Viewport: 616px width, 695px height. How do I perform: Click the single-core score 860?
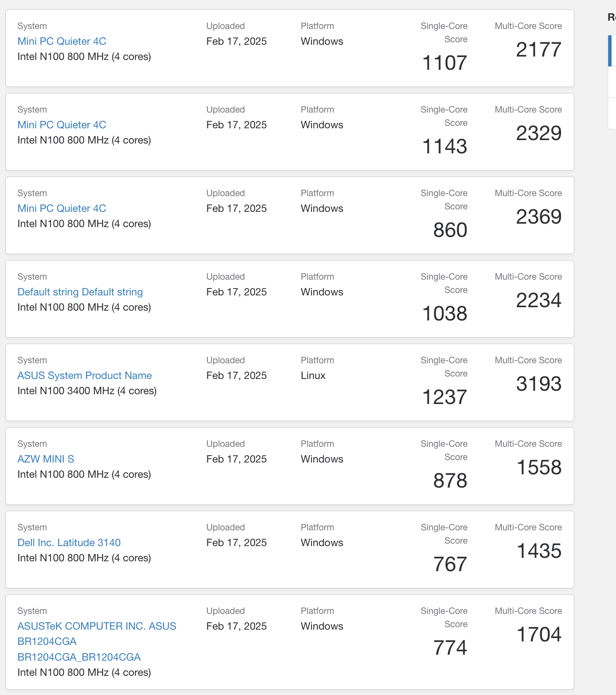[x=450, y=230]
